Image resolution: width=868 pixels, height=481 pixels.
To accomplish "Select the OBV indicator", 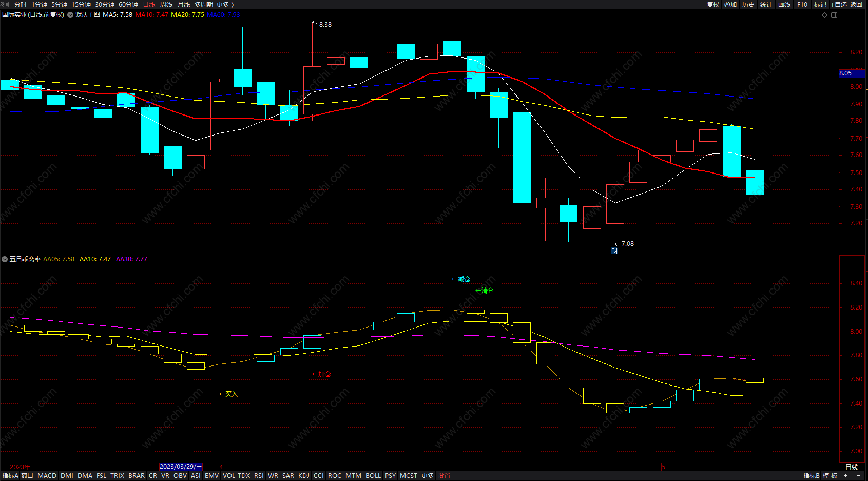I will pyautogui.click(x=180, y=476).
